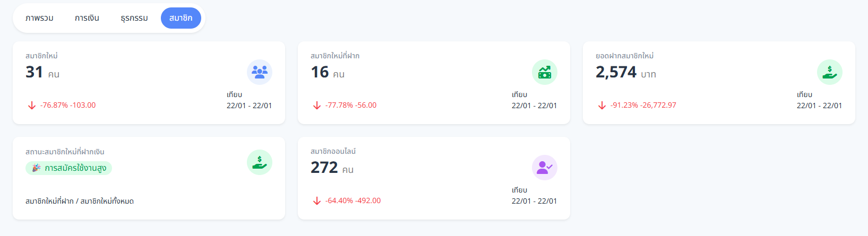Click comparison date range on สมาชิกใหม่ที่ฝาก card
Screen dimensions: 868x236
(x=534, y=106)
